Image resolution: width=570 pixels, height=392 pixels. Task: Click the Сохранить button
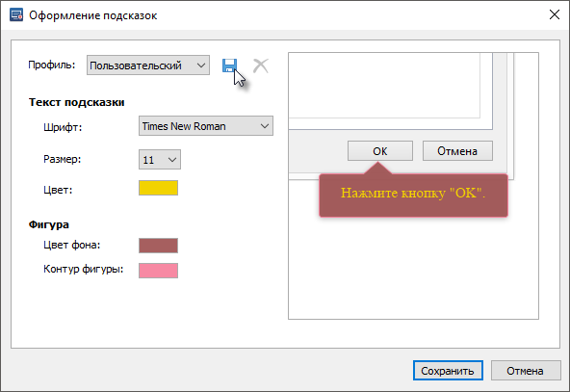pyautogui.click(x=448, y=371)
